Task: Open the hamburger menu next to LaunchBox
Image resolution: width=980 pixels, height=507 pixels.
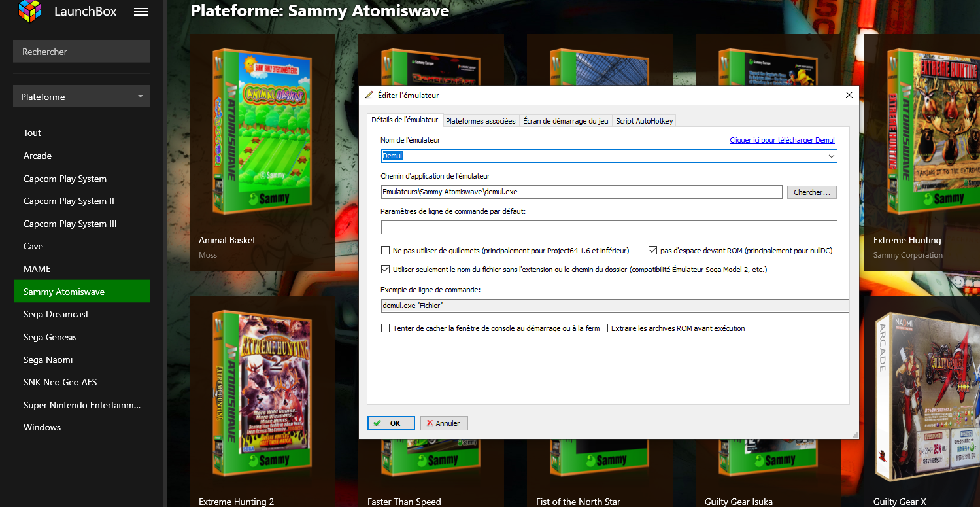Action: (141, 12)
